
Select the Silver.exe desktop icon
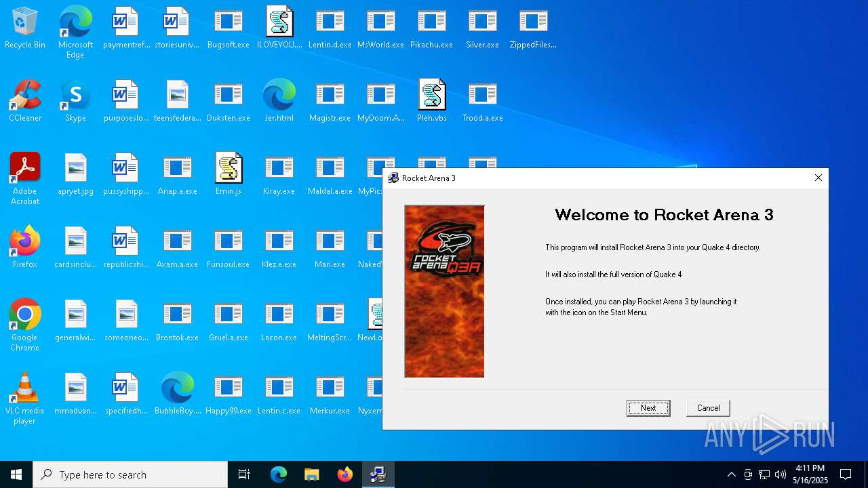[482, 28]
